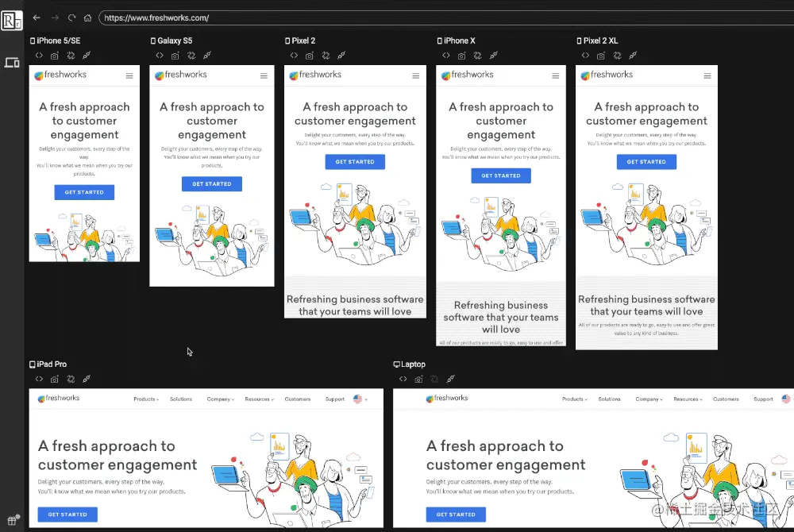794x532 pixels.
Task: Open DevTools for the iPad Pro device
Action: click(x=39, y=379)
